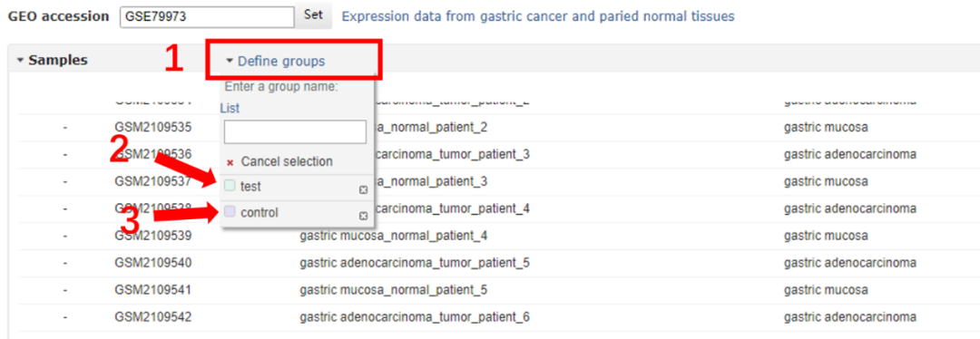Click the Set button for GEO accession
980x339 pixels.
click(314, 15)
